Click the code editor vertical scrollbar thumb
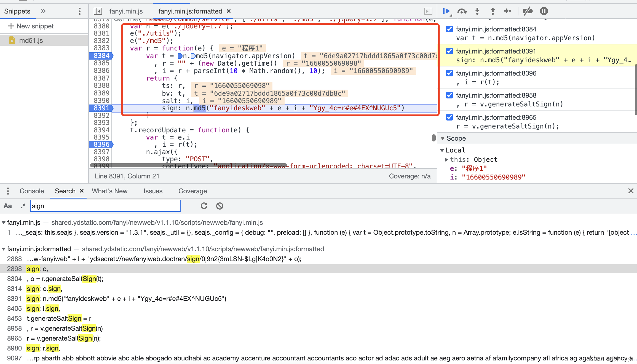The width and height of the screenshot is (637, 364). pos(434,138)
